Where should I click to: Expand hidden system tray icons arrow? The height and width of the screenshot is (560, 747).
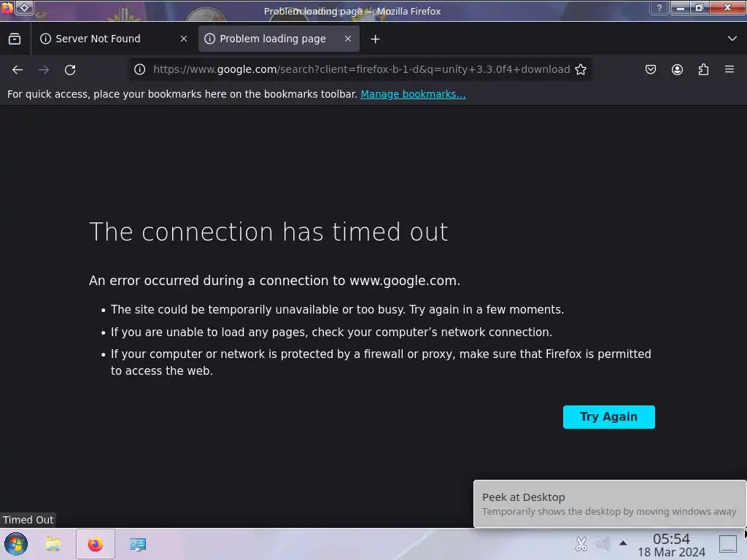point(623,543)
